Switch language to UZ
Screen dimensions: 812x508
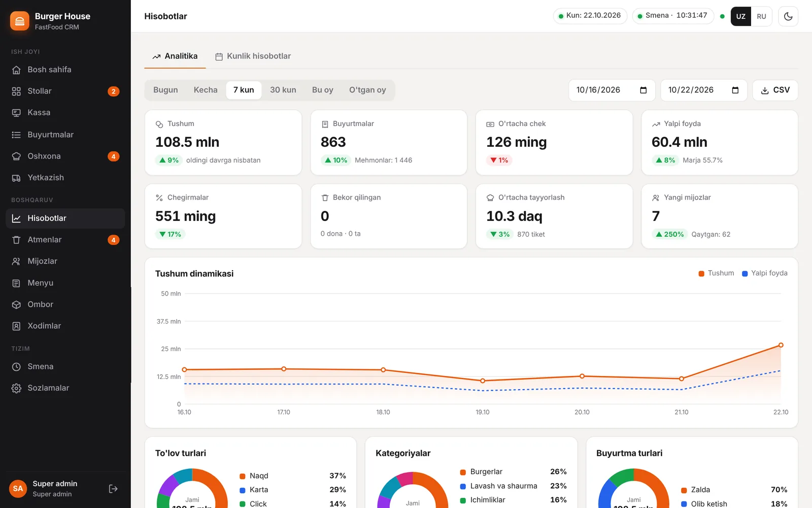(741, 16)
